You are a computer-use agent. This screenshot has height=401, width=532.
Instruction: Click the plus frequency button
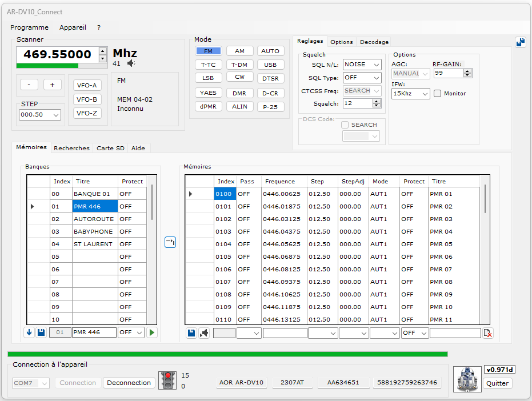click(52, 85)
